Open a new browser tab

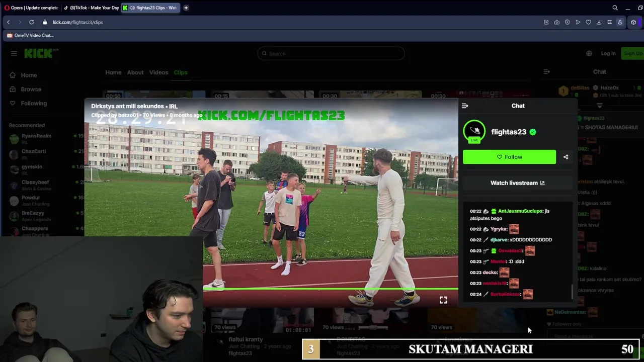pyautogui.click(x=186, y=8)
